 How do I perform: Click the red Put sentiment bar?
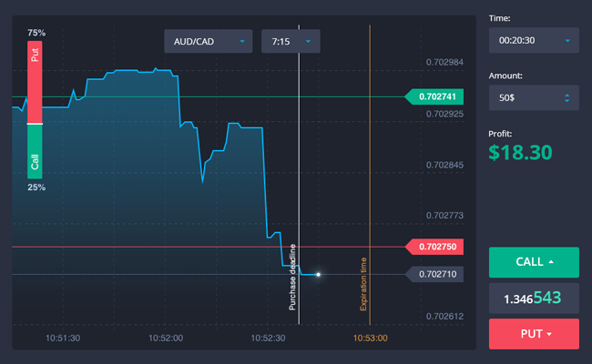[x=35, y=82]
